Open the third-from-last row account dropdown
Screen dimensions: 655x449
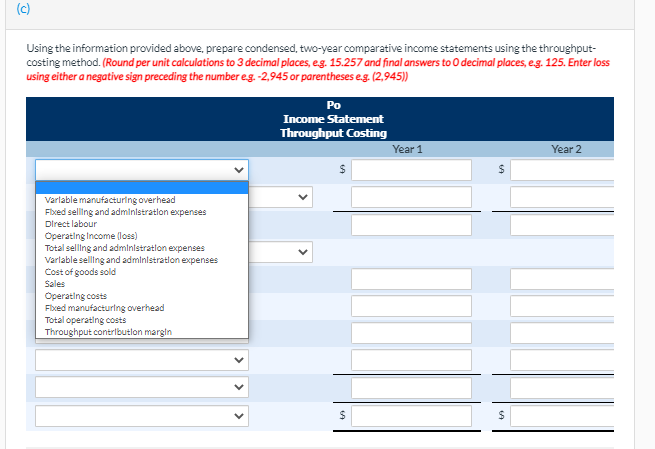[142, 360]
